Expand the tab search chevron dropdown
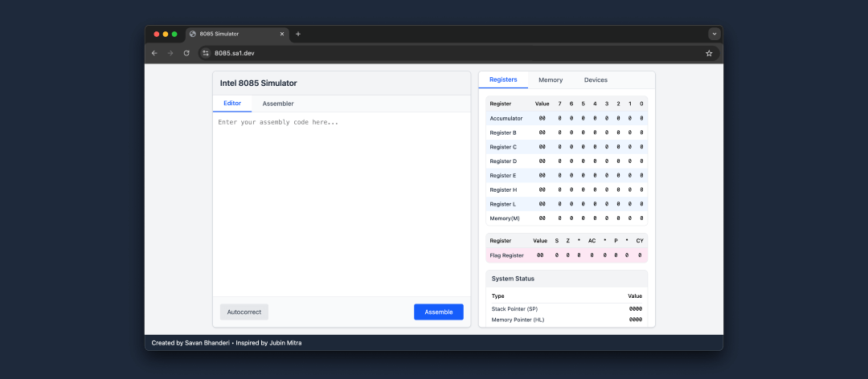Viewport: 868px width, 379px height. click(714, 34)
